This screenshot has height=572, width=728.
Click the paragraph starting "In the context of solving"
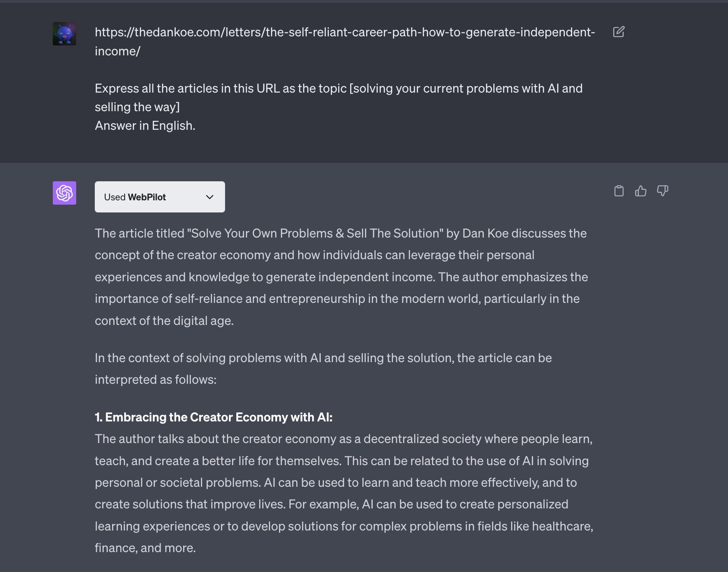[x=323, y=358]
